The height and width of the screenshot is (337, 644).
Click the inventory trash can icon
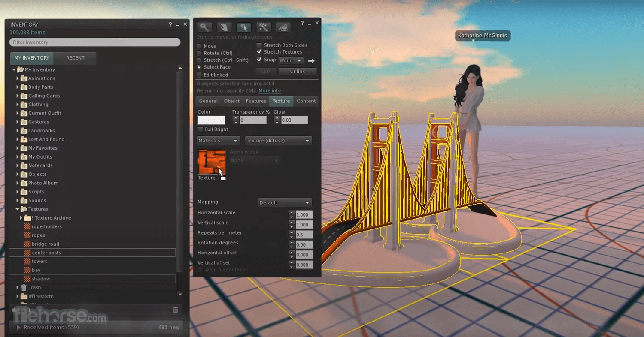(175, 310)
